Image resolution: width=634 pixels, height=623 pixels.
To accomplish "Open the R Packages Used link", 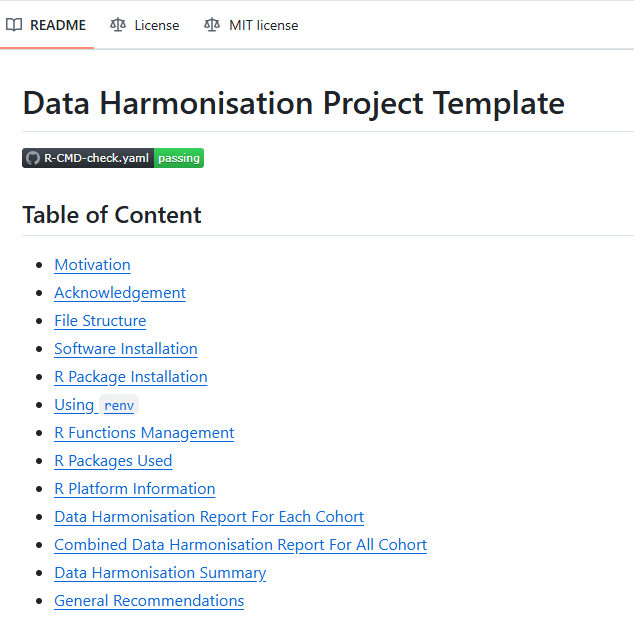I will 113,461.
